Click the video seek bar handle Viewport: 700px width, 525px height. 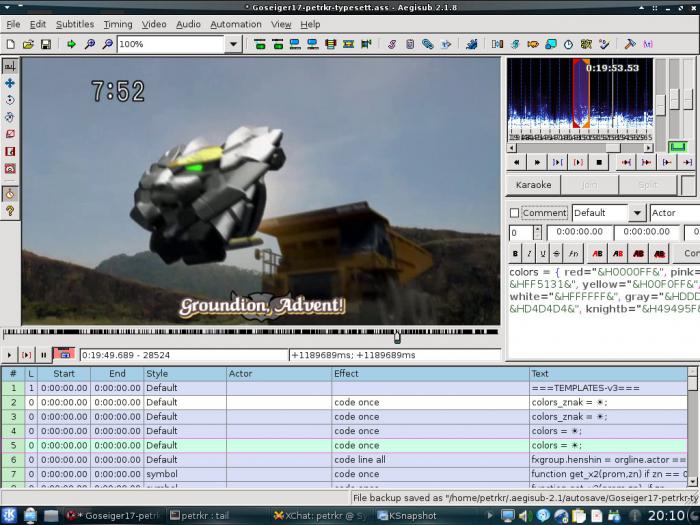point(397,337)
